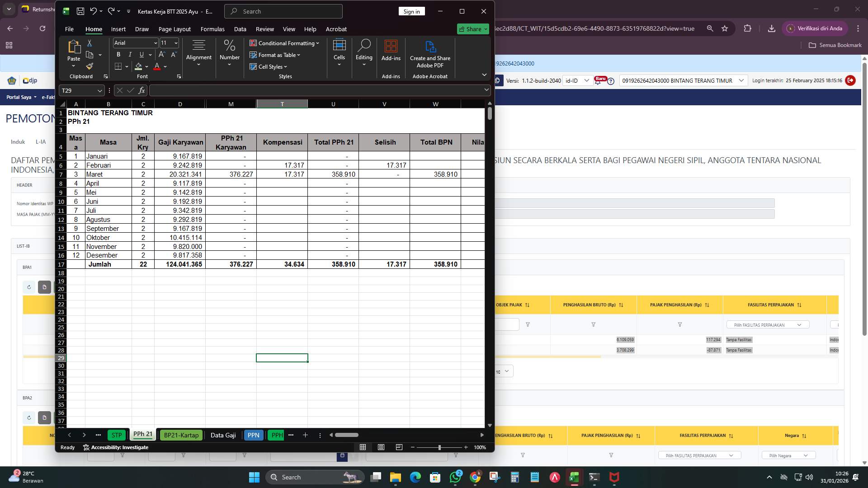Click the Sign in button

(411, 11)
